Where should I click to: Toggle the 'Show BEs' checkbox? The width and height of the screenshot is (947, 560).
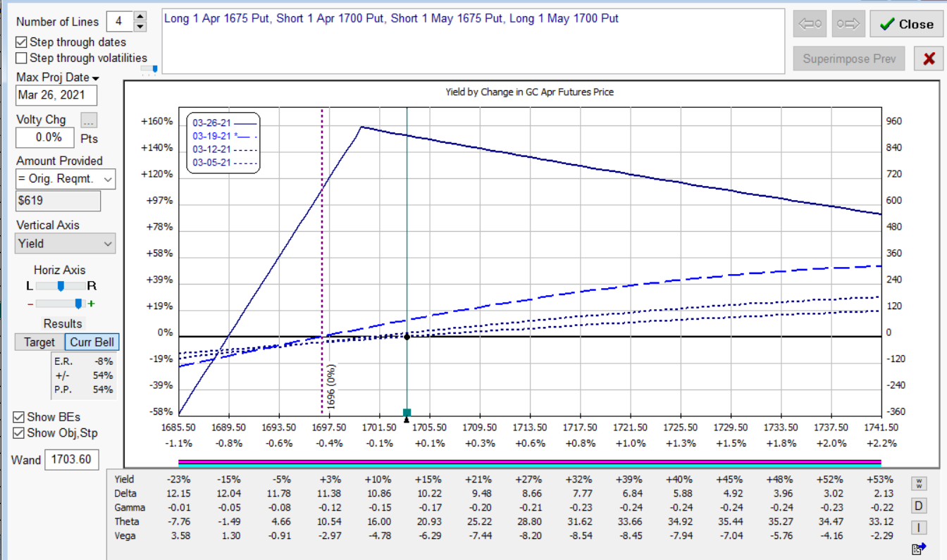[19, 417]
